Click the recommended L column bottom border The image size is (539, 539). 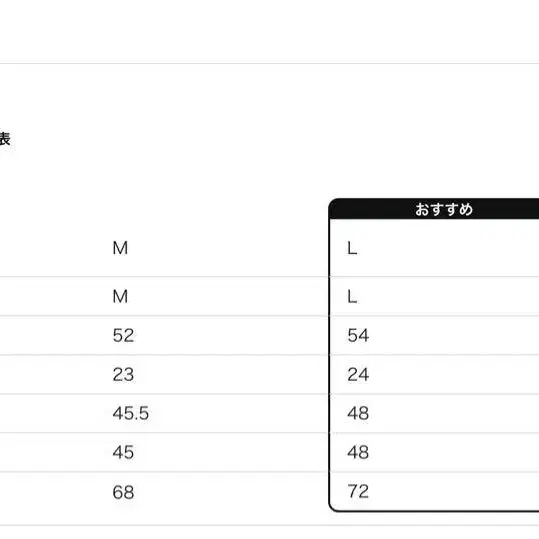tap(435, 511)
